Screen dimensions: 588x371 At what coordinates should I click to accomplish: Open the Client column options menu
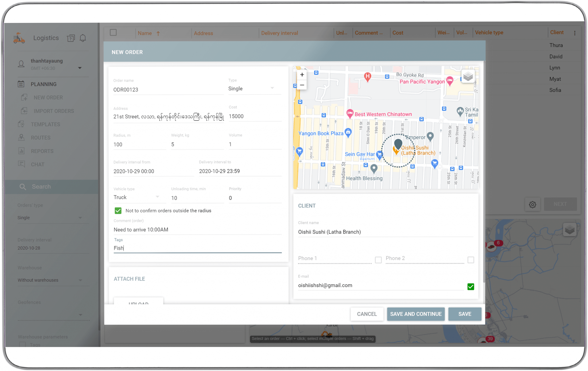coord(575,33)
